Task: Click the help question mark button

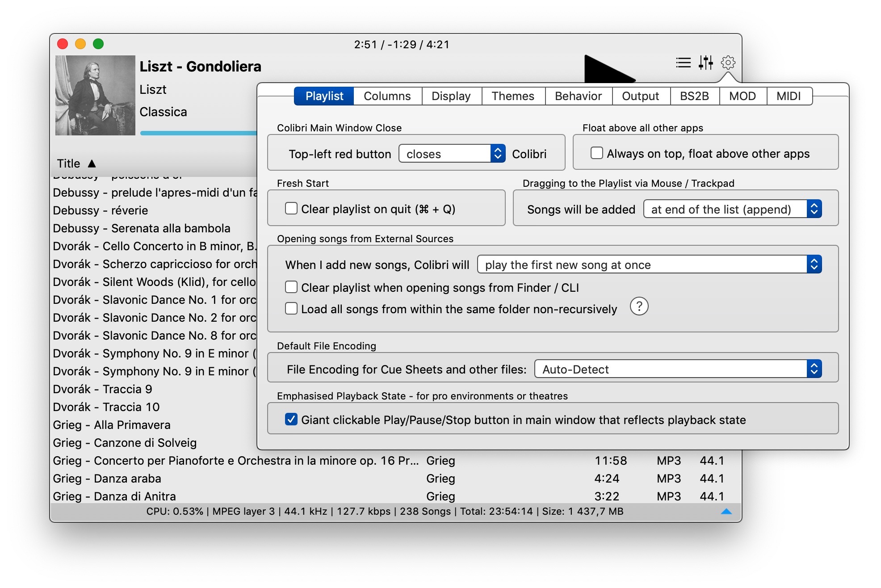Action: tap(639, 307)
